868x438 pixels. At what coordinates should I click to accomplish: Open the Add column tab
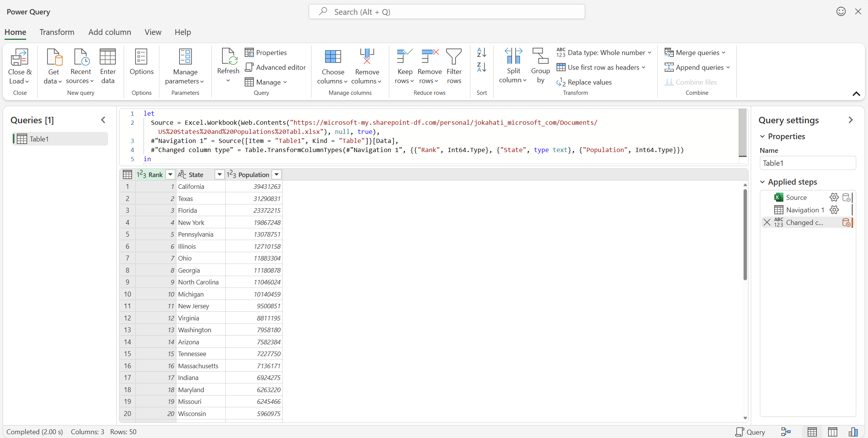tap(109, 32)
